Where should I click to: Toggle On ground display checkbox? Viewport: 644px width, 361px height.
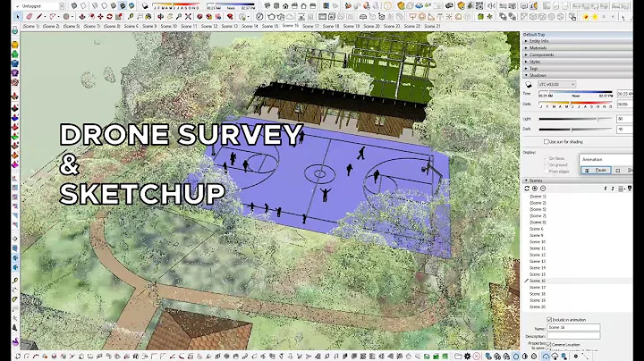click(x=547, y=164)
